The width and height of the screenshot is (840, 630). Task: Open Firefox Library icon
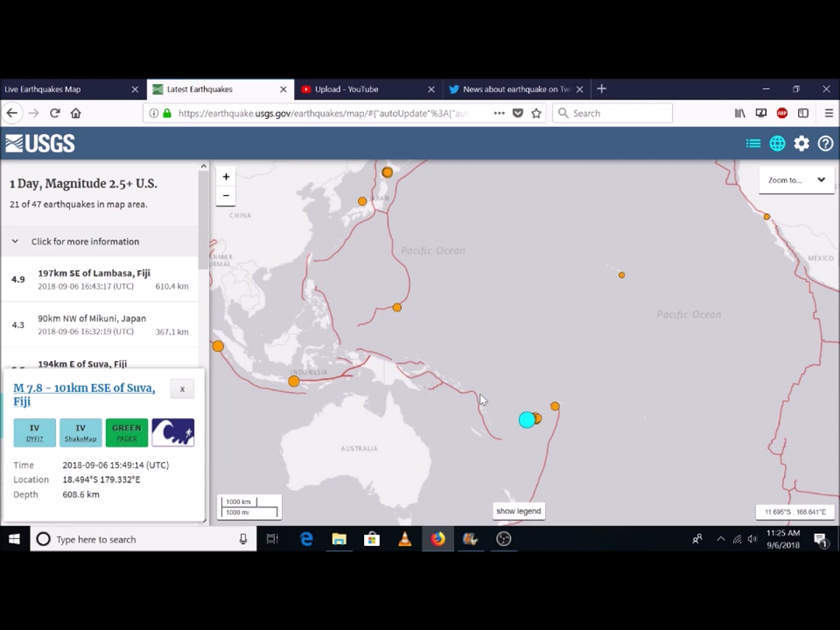740,113
